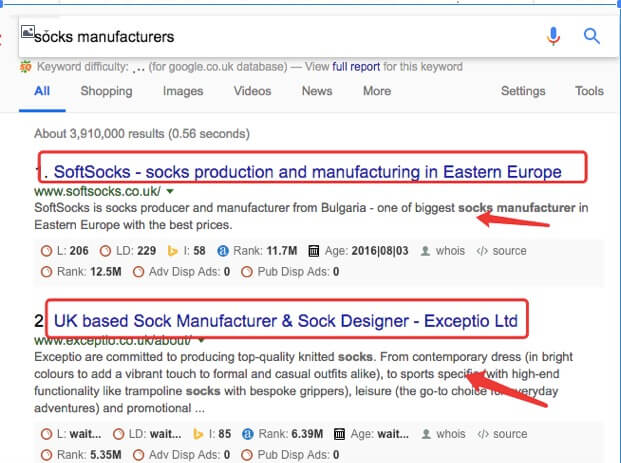Click the www.softsocks.co.uk URL text
Image resolution: width=621 pixels, height=463 pixels.
point(97,191)
